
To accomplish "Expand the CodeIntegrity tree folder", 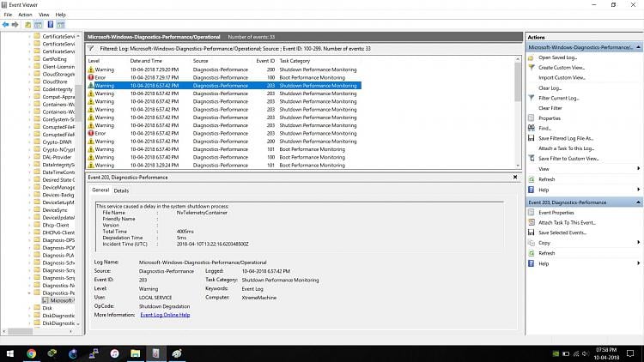I will [x=29, y=89].
